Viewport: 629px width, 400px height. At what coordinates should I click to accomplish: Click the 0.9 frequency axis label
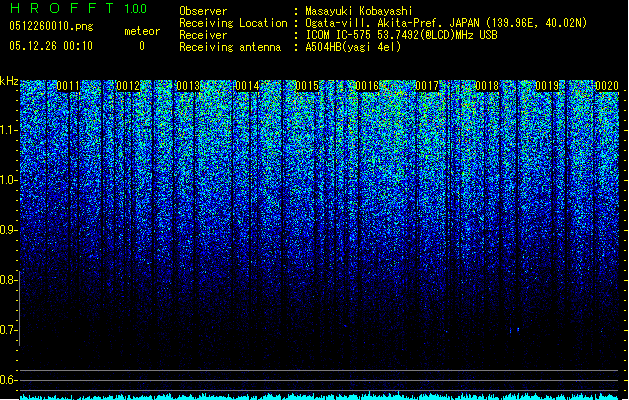click(8, 230)
